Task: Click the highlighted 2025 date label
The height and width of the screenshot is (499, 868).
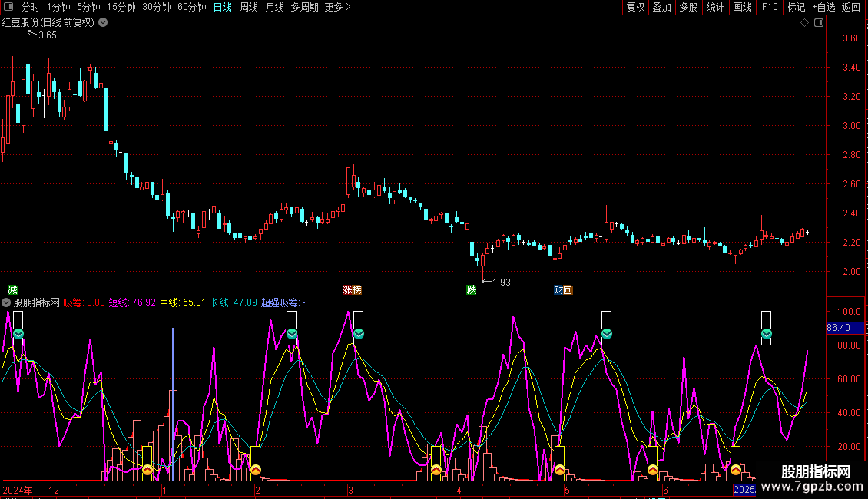Action: pyautogui.click(x=744, y=490)
